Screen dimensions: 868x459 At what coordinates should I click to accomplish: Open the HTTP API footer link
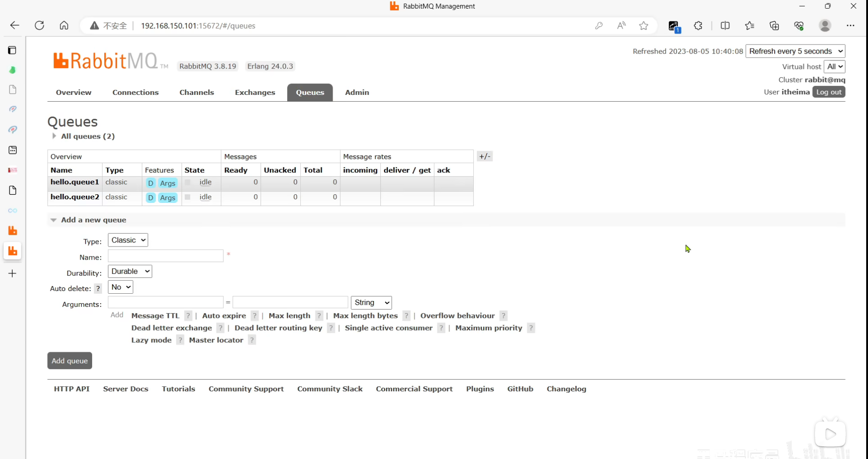[x=72, y=389]
